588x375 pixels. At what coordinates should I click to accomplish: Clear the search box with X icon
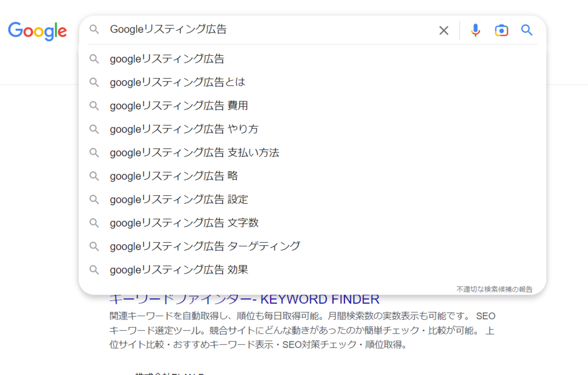pos(443,31)
